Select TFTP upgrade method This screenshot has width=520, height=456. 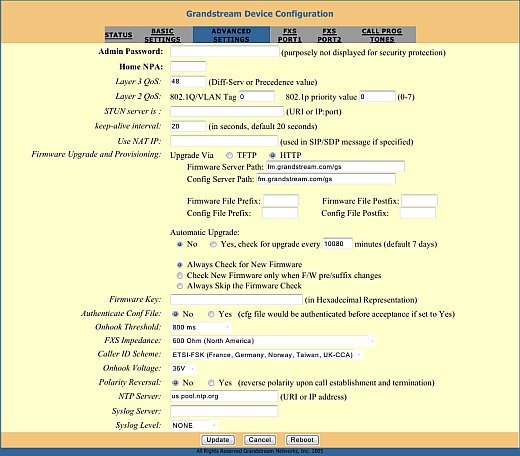click(x=229, y=155)
